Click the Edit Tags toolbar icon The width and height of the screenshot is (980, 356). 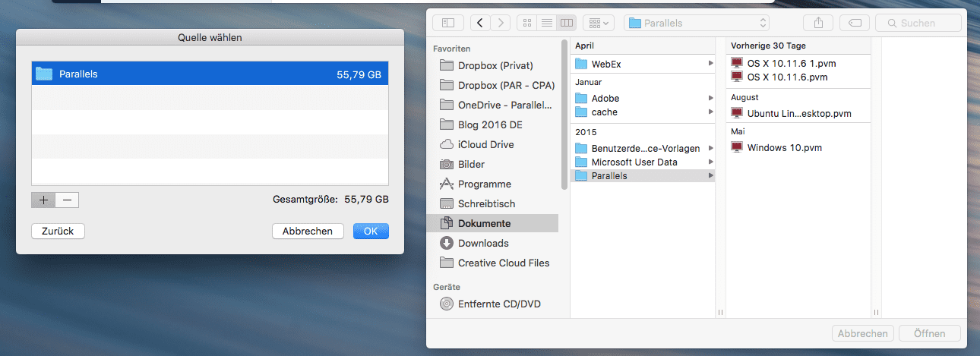click(x=855, y=23)
